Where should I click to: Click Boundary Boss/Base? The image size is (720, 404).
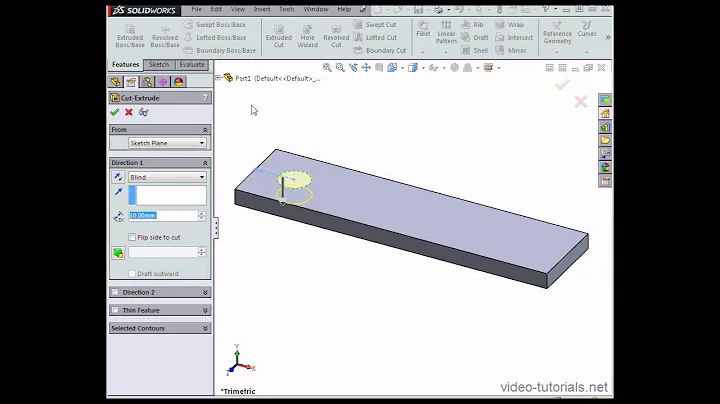click(x=219, y=50)
